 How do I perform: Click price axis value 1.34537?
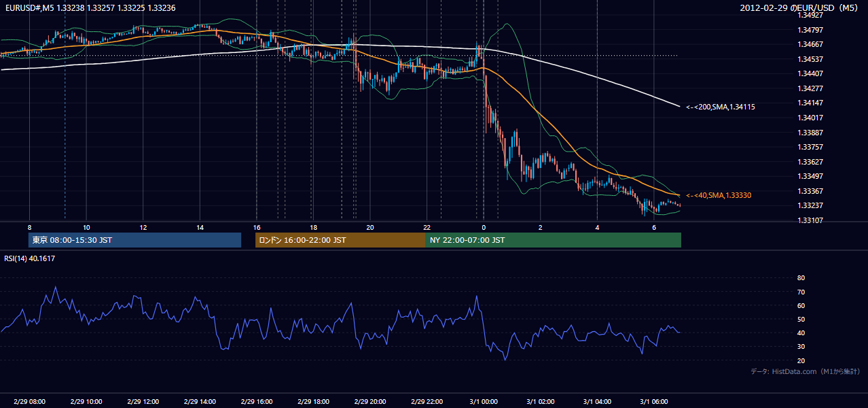[810, 59]
